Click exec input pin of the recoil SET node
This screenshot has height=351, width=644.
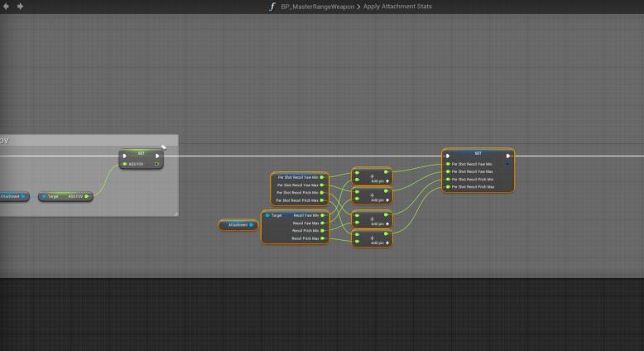(448, 155)
